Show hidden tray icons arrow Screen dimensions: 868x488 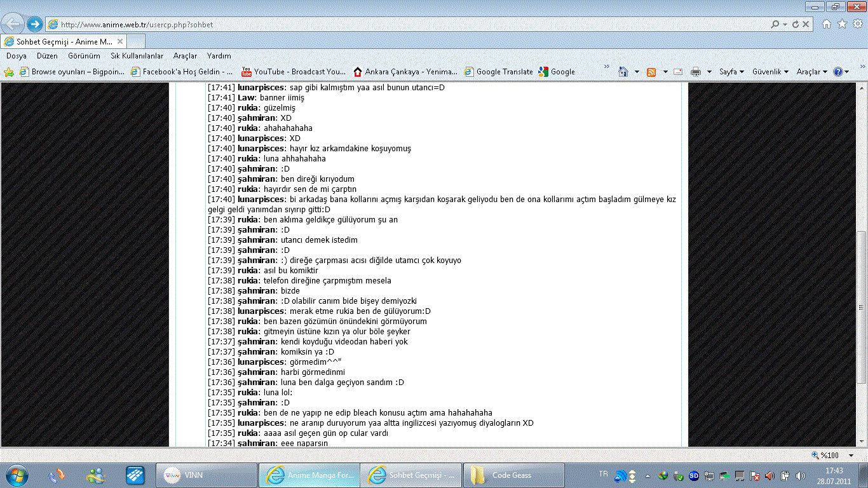648,475
